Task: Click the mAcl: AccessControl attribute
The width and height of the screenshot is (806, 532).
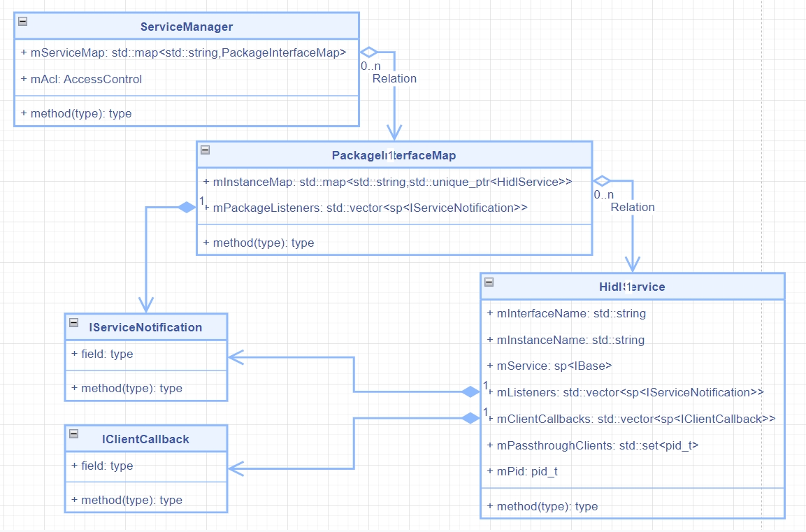Action: click(82, 79)
